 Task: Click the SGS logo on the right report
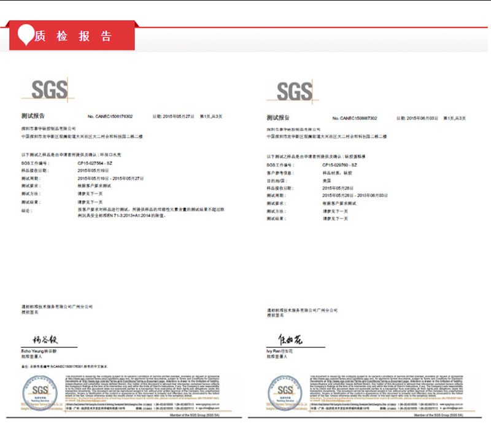[x=295, y=91]
